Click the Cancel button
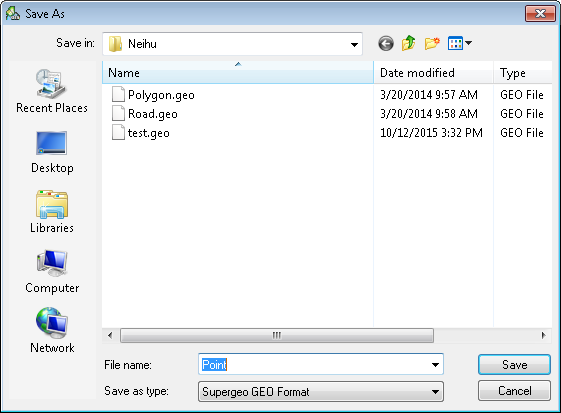Screen dimensions: 561x413 [514, 391]
